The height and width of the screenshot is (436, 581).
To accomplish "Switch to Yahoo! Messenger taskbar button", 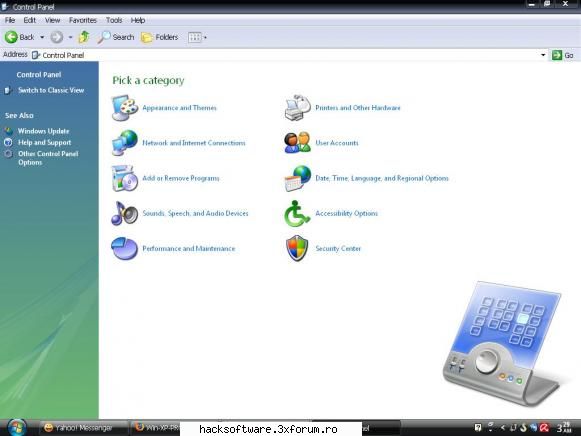I will (x=83, y=428).
